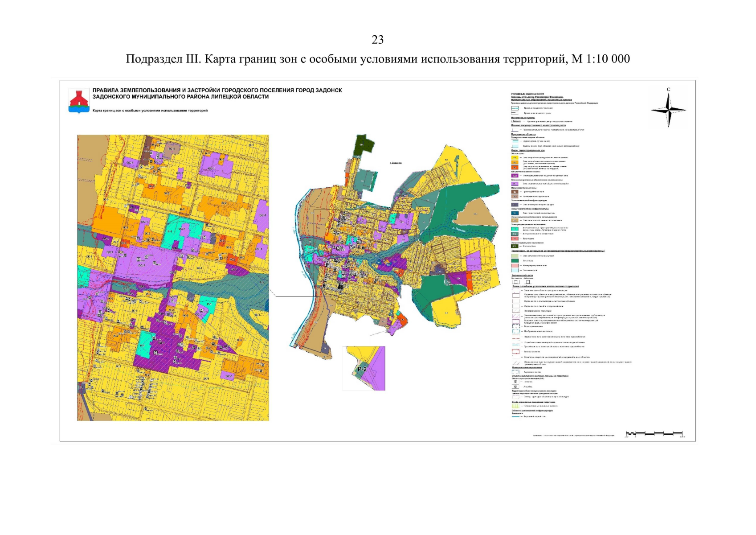This screenshot has width=756, height=535.
Task: Click the dark green special-purpose zone swatch
Action: pos(515,246)
